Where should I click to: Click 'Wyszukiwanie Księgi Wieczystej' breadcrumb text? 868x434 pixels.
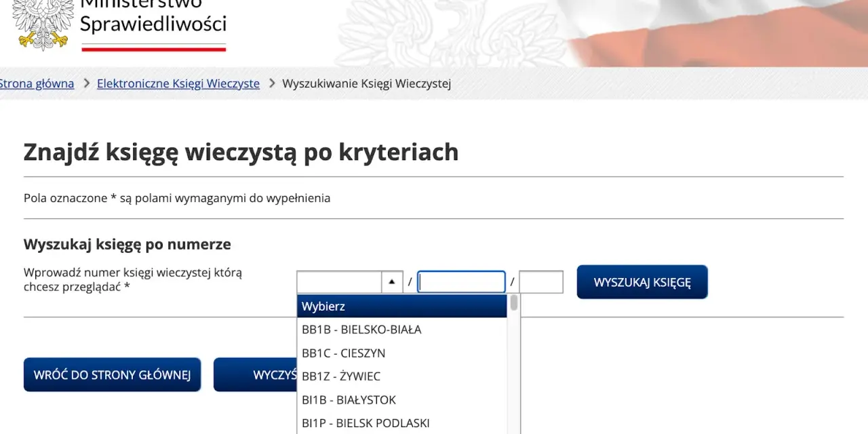(x=367, y=83)
